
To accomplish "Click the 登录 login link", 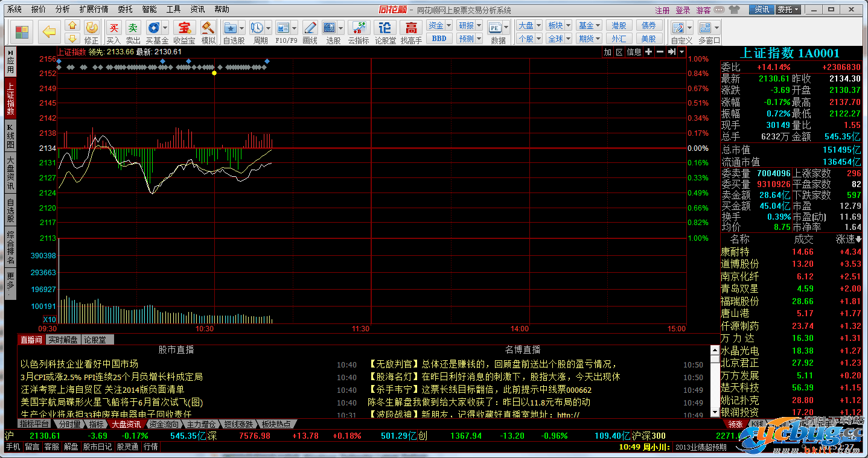I will 683,10.
